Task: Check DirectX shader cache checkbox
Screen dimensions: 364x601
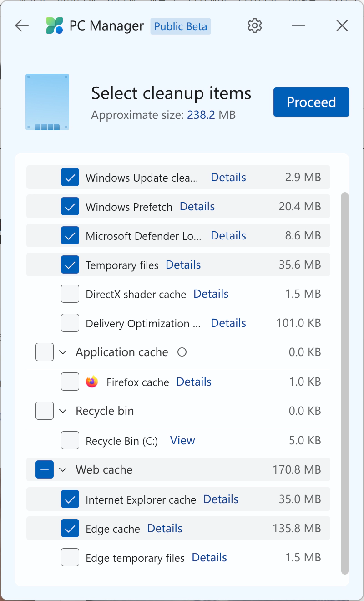Action: (x=70, y=294)
